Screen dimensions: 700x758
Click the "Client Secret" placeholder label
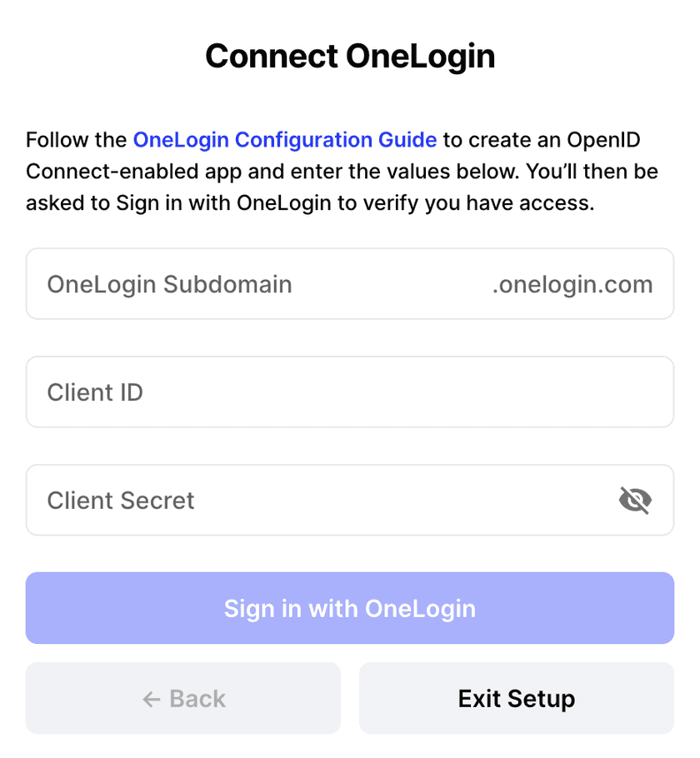coord(121,501)
